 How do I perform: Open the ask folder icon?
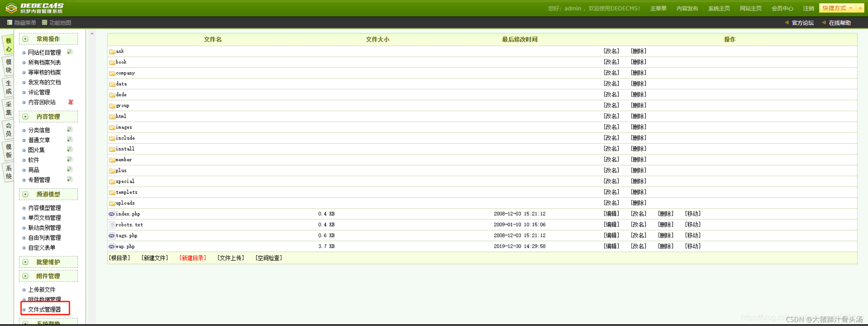pyautogui.click(x=112, y=52)
